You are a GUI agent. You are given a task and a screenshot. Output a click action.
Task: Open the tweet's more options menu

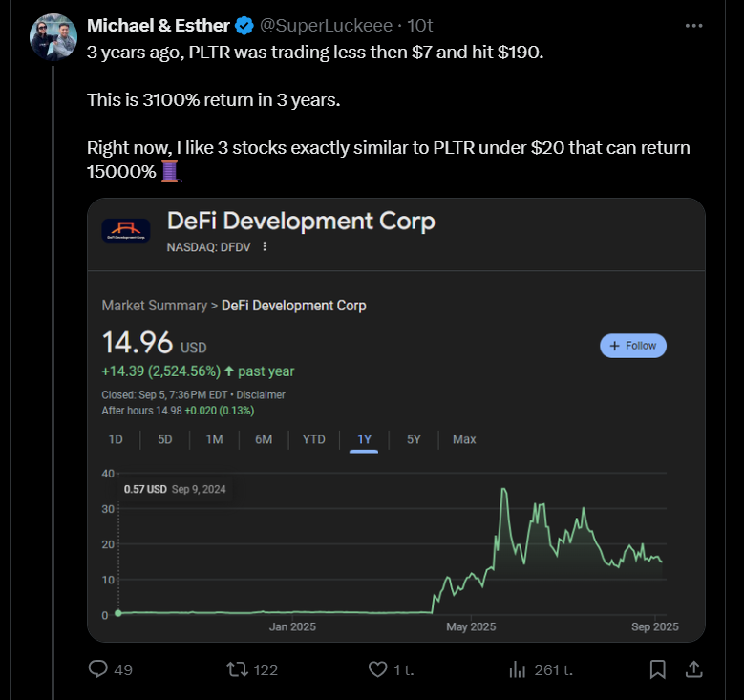click(x=693, y=25)
